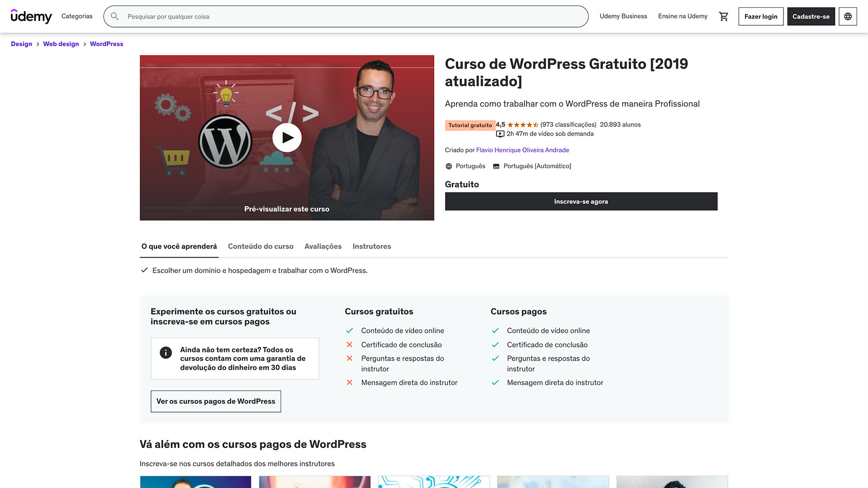Click green check for free Conteúdo de vídeo online
The image size is (868, 488).
(349, 331)
